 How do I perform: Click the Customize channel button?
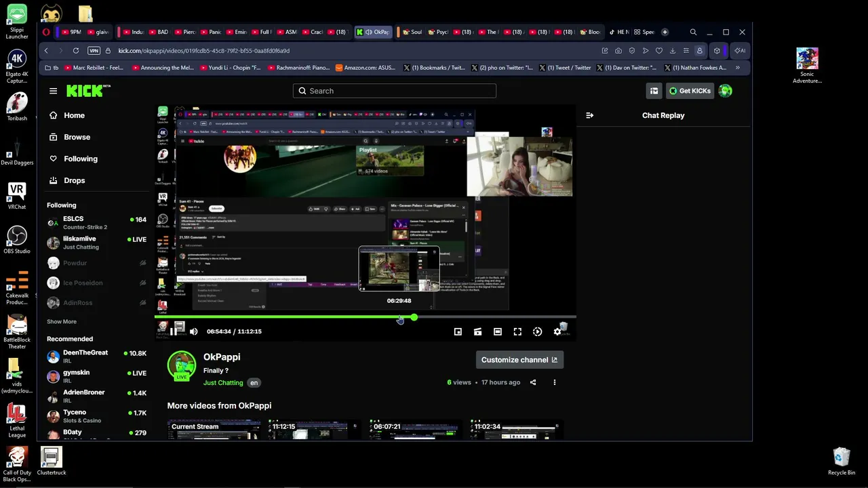(519, 360)
